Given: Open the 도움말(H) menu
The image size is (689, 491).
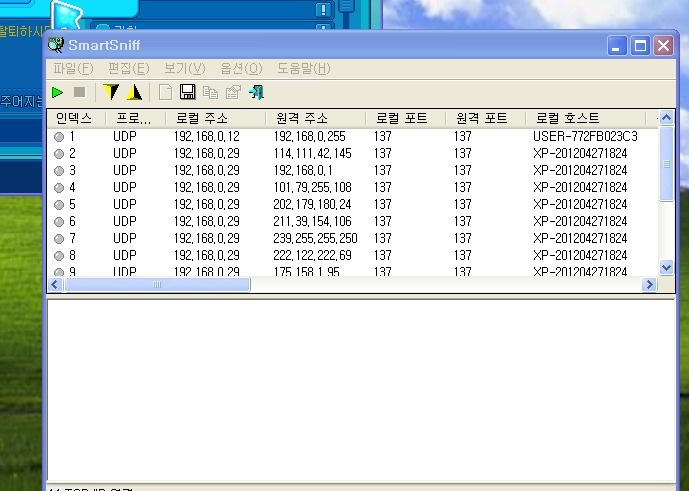Looking at the screenshot, I should (304, 69).
